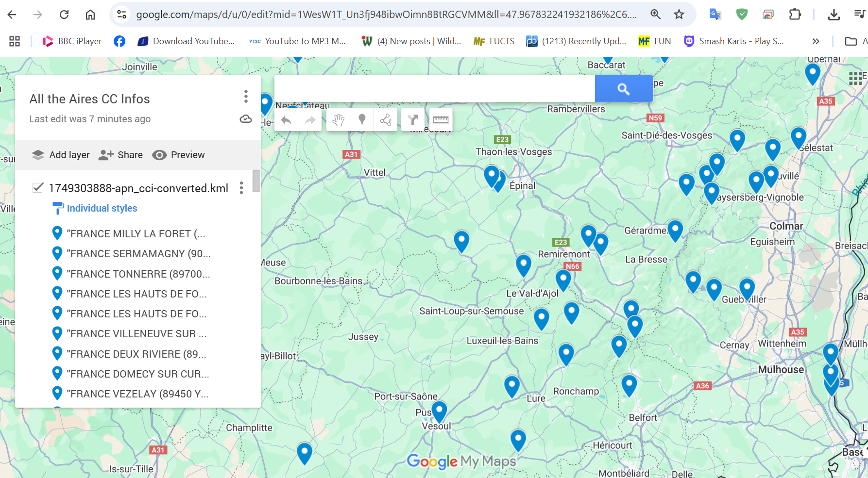Open layer options for kml layer

[x=241, y=188]
